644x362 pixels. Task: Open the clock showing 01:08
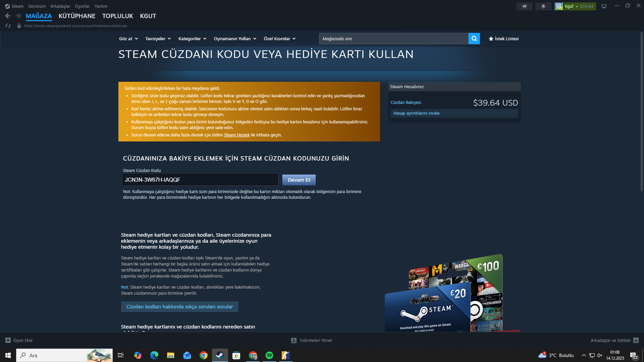coord(615,355)
